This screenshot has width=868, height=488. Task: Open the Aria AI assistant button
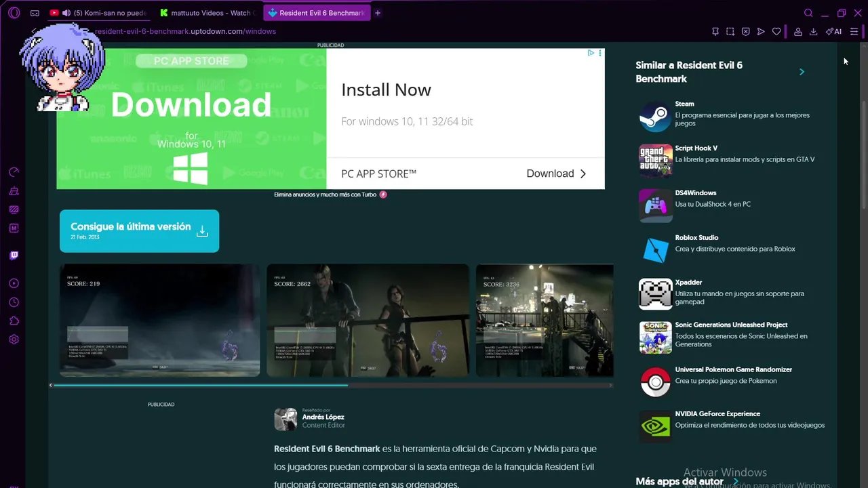833,31
